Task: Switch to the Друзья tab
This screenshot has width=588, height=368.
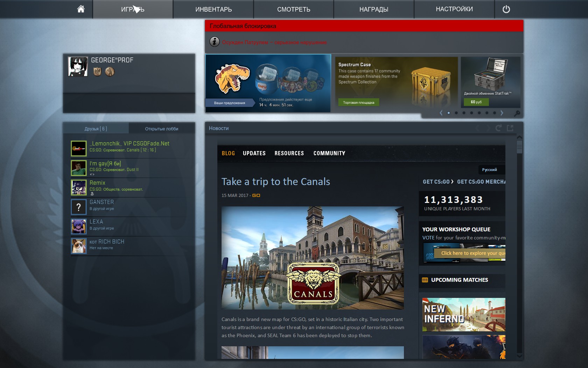Action: click(x=96, y=129)
